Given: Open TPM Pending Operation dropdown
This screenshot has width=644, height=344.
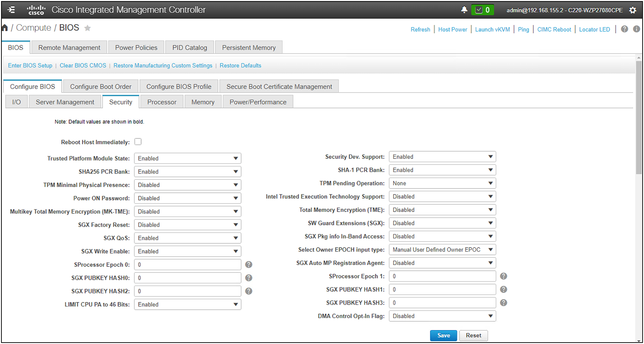Looking at the screenshot, I should [x=443, y=183].
